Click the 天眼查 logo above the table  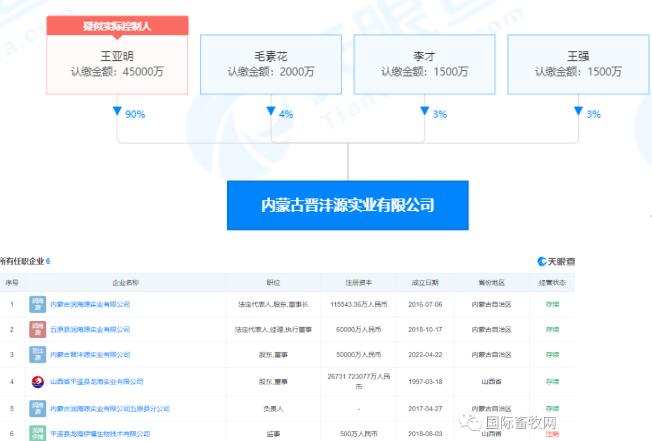pyautogui.click(x=555, y=262)
